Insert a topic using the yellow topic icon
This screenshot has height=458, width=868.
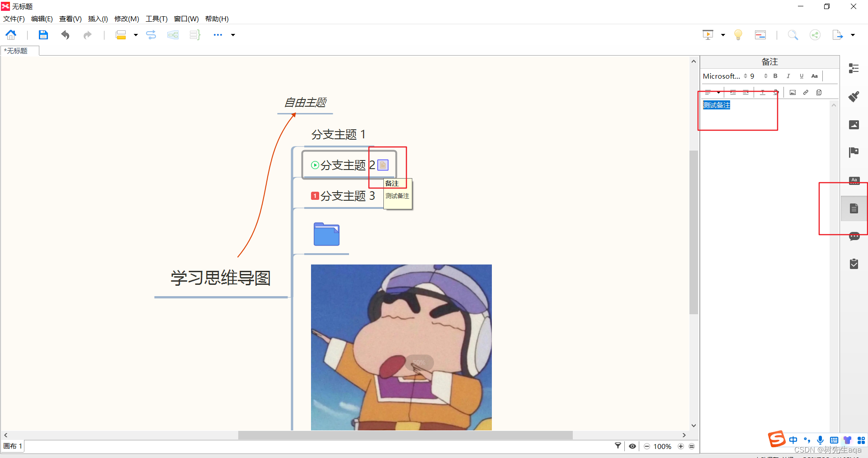point(121,35)
